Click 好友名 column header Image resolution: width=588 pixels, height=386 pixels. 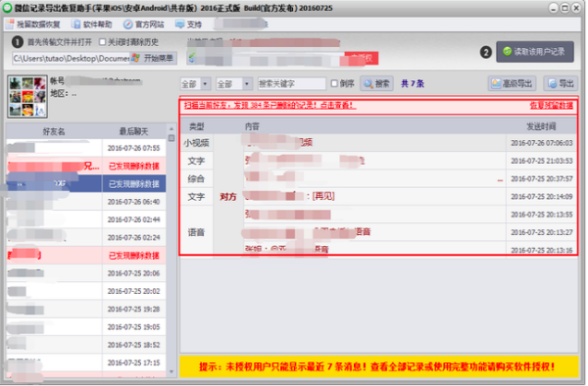click(x=54, y=131)
